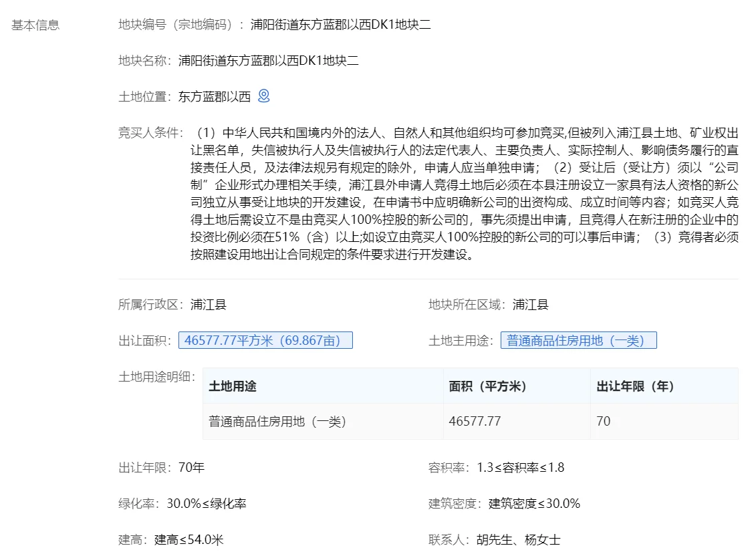
Task: Select the highlighted 46577.77平方米 area value
Action: tap(265, 340)
